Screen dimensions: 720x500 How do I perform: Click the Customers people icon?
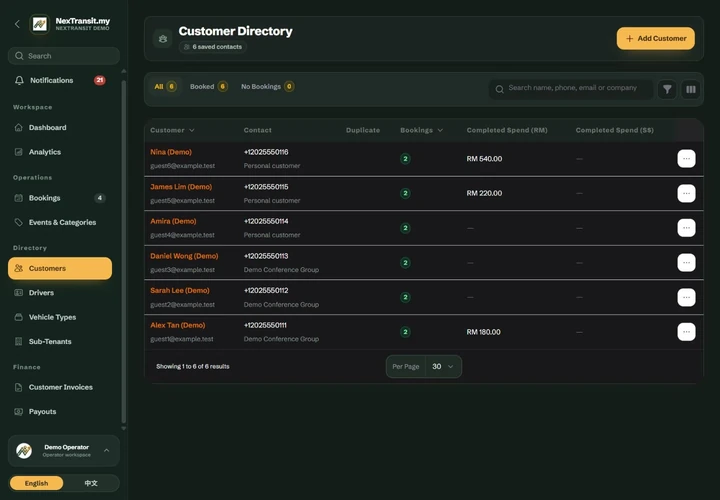(x=18, y=268)
